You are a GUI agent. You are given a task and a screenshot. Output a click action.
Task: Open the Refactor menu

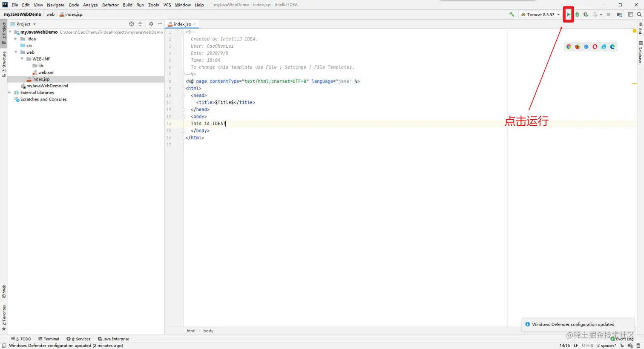pyautogui.click(x=110, y=5)
